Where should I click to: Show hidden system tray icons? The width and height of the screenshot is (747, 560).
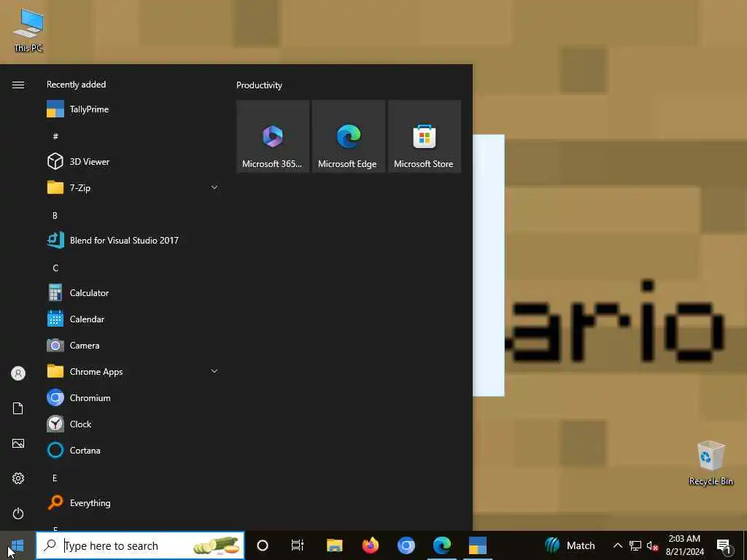(617, 545)
